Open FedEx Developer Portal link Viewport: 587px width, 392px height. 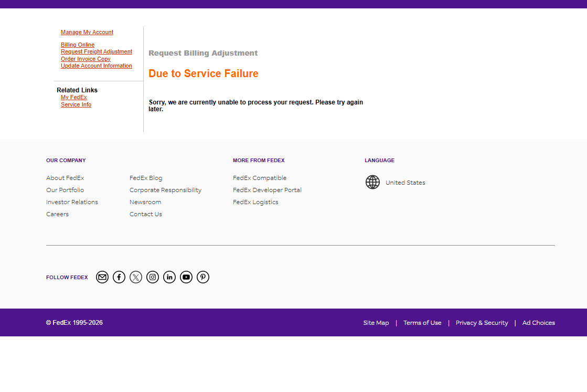267,190
